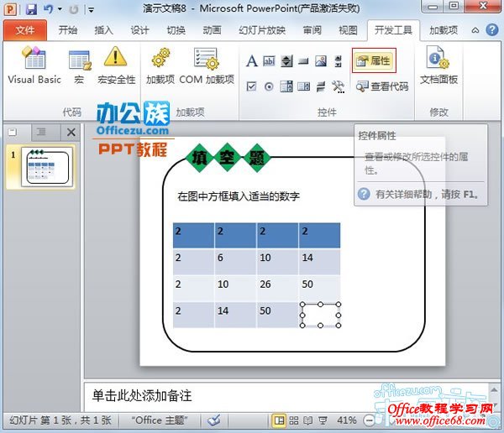Viewport: 504px width, 433px height.
Task: Switch to slides thumbnail pane tab
Action: tap(13, 132)
